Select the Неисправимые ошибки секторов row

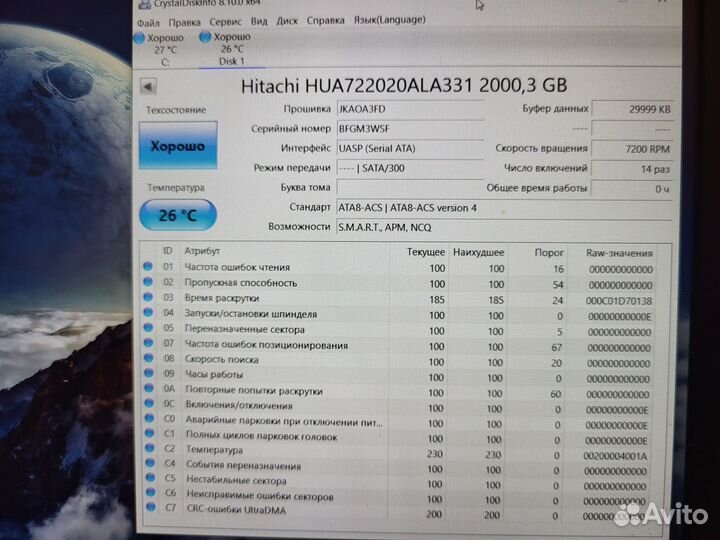click(x=399, y=498)
